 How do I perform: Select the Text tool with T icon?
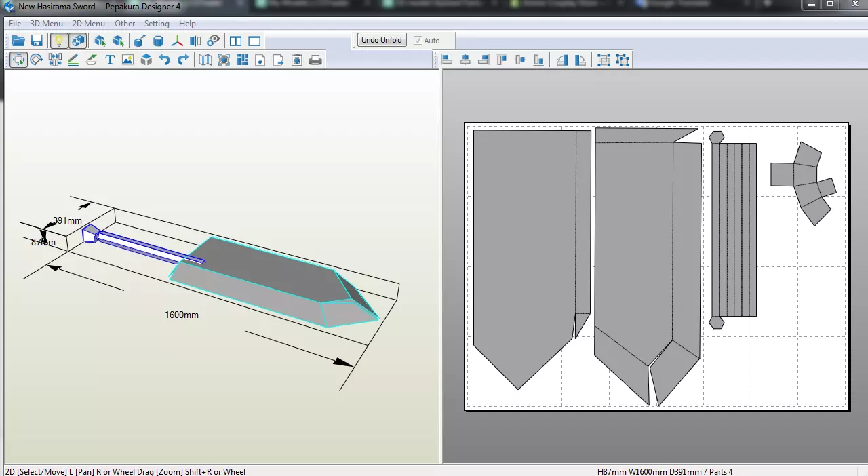click(110, 60)
